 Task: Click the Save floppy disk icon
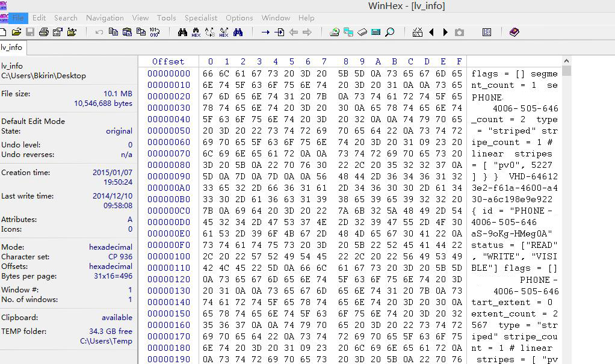pyautogui.click(x=30, y=32)
